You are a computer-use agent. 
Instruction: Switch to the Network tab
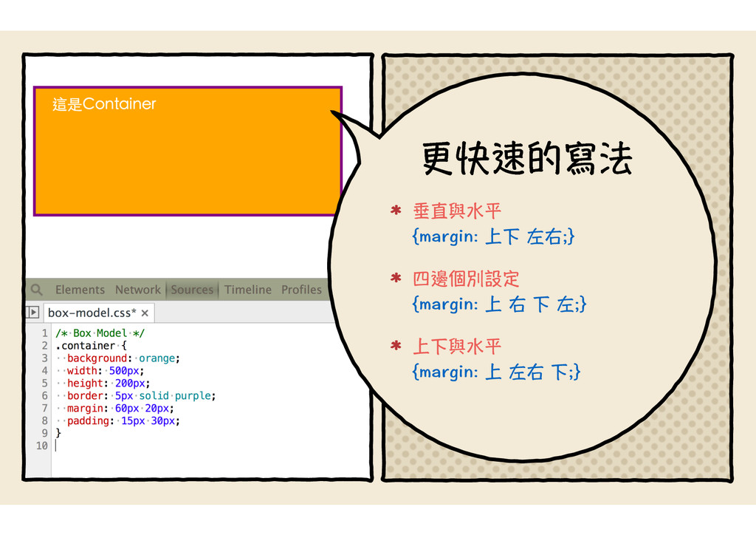[x=137, y=290]
